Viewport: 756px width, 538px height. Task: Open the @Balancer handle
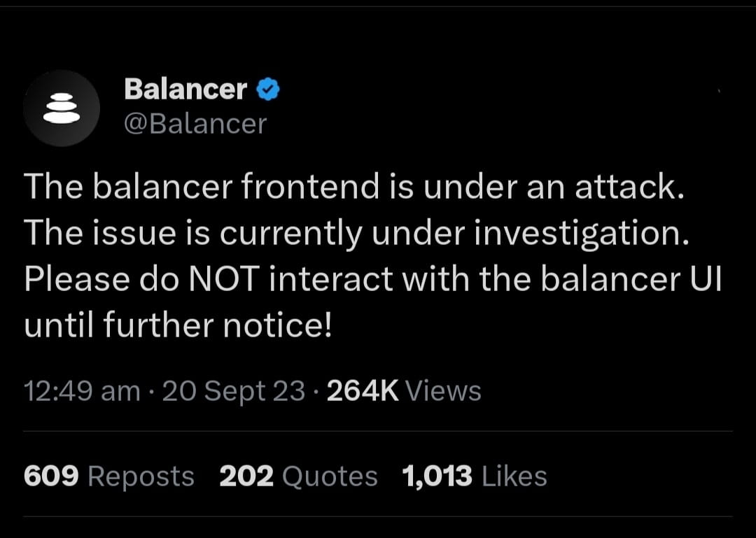[x=195, y=124]
